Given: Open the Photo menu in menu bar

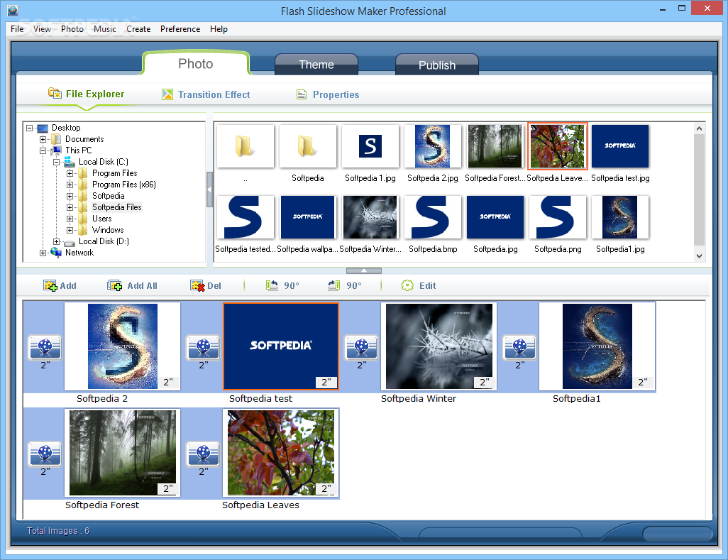Looking at the screenshot, I should [x=72, y=29].
